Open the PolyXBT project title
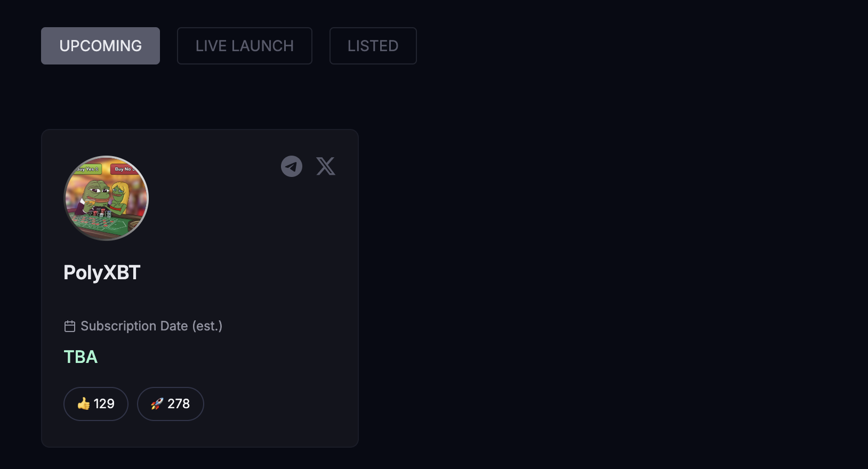This screenshot has height=469, width=868. [x=102, y=272]
